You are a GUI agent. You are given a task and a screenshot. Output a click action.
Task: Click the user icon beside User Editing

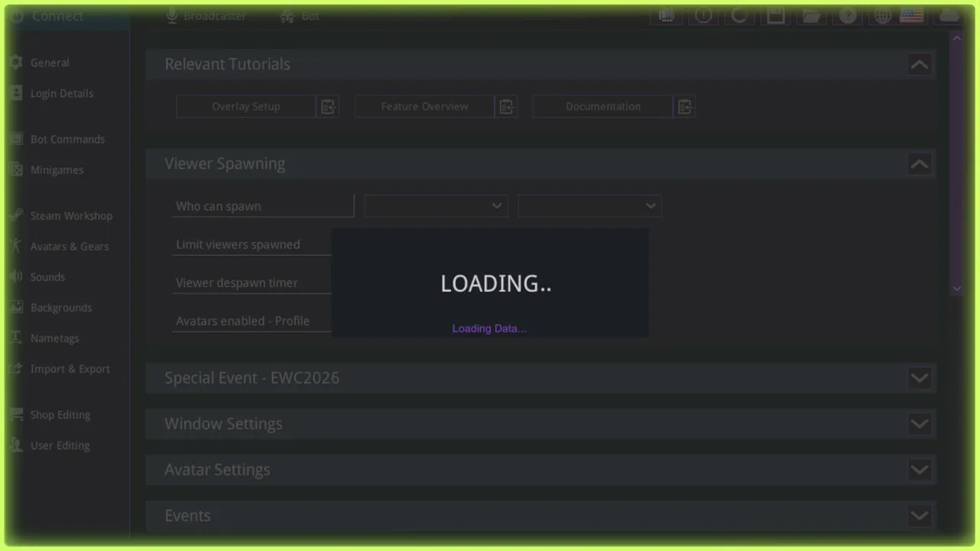[16, 445]
